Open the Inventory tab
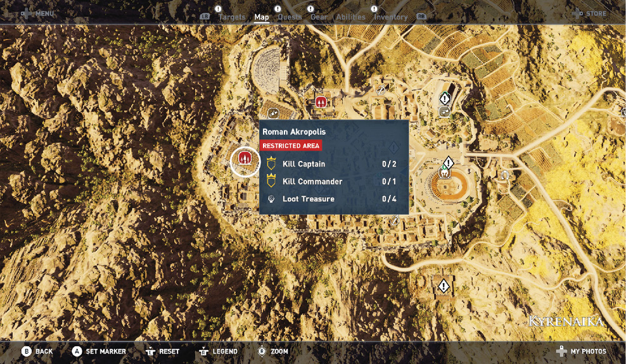This screenshot has height=364, width=626. 390,16
